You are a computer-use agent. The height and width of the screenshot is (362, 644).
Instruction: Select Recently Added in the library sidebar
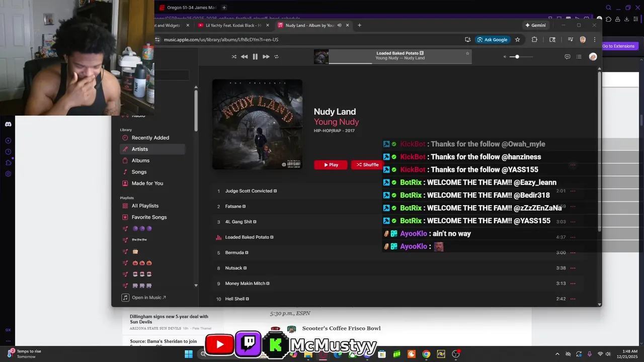point(152,138)
